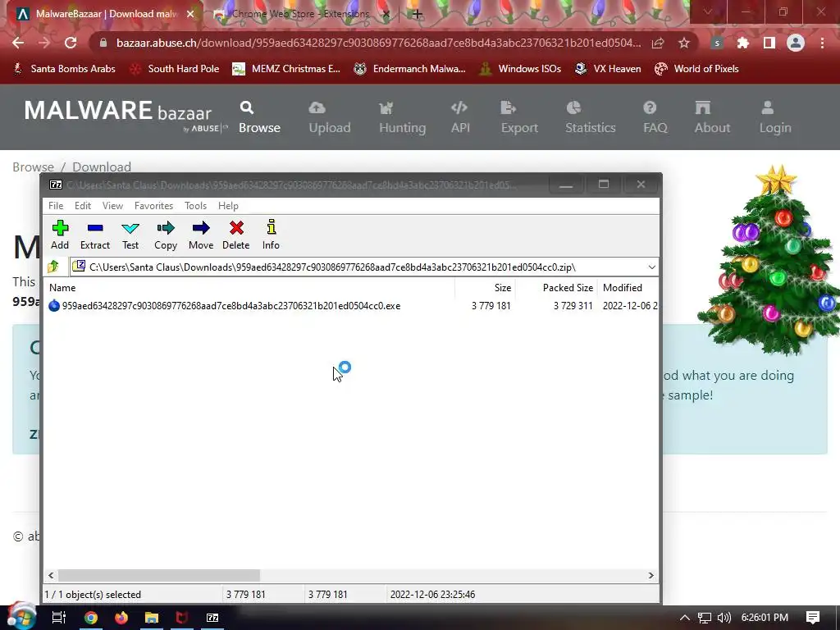
Task: Open the Endermanch Malware bookmark
Action: [410, 69]
